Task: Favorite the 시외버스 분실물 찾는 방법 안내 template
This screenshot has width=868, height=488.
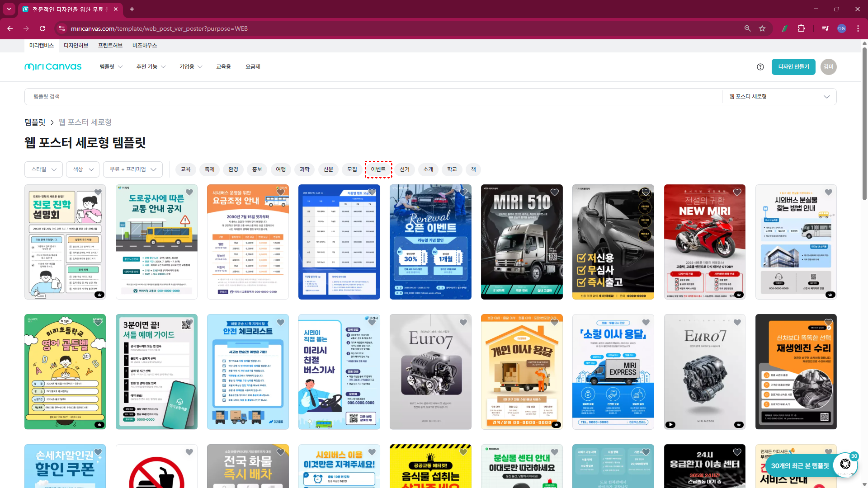Action: tap(829, 192)
